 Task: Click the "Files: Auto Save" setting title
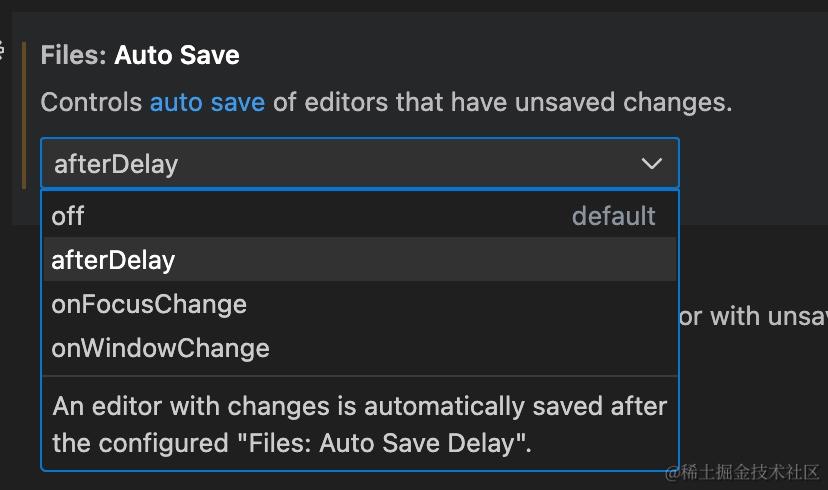140,54
